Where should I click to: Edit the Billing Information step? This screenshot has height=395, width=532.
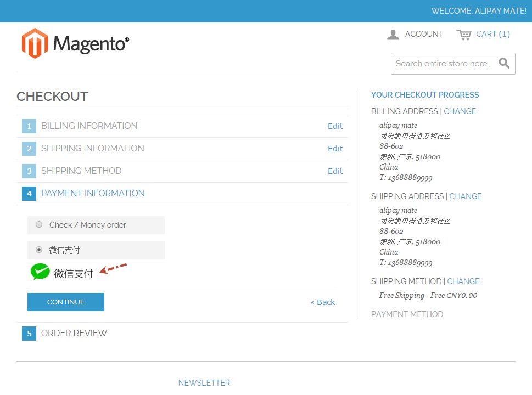click(x=335, y=126)
